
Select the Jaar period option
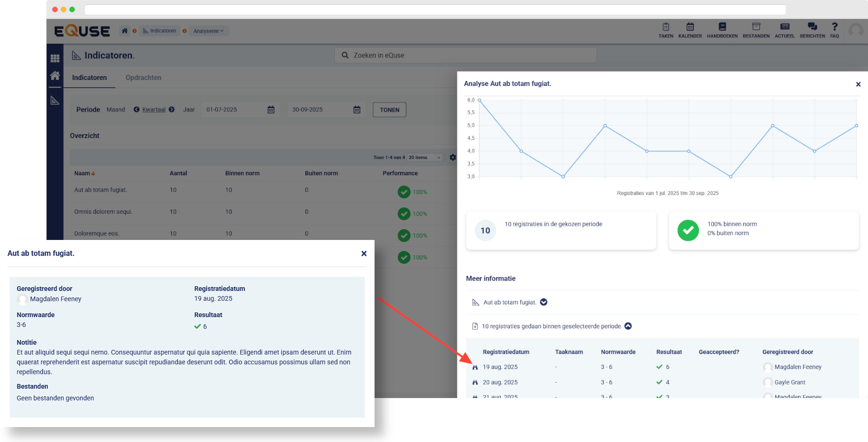pyautogui.click(x=189, y=109)
